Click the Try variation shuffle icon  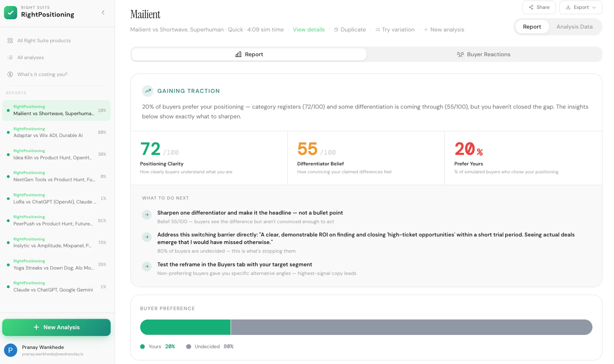(378, 30)
